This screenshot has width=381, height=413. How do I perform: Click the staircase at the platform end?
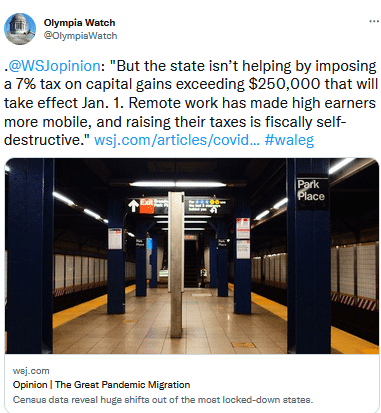coord(191,262)
